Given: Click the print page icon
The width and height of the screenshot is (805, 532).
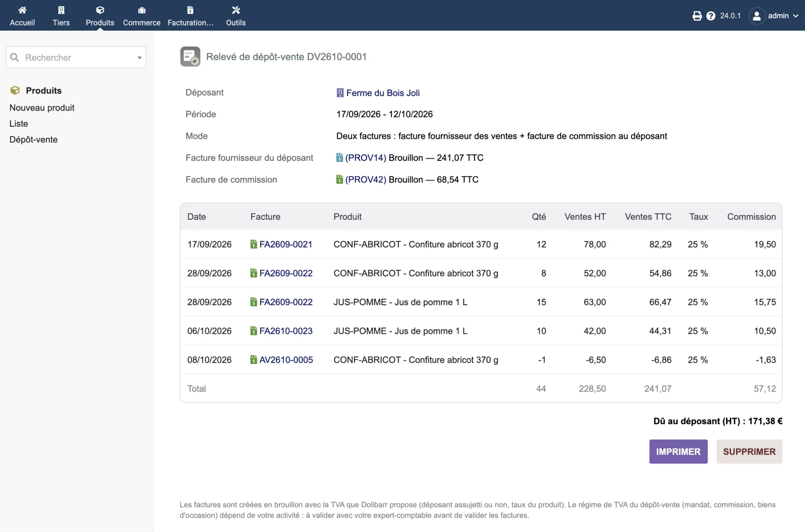Looking at the screenshot, I should click(x=697, y=16).
